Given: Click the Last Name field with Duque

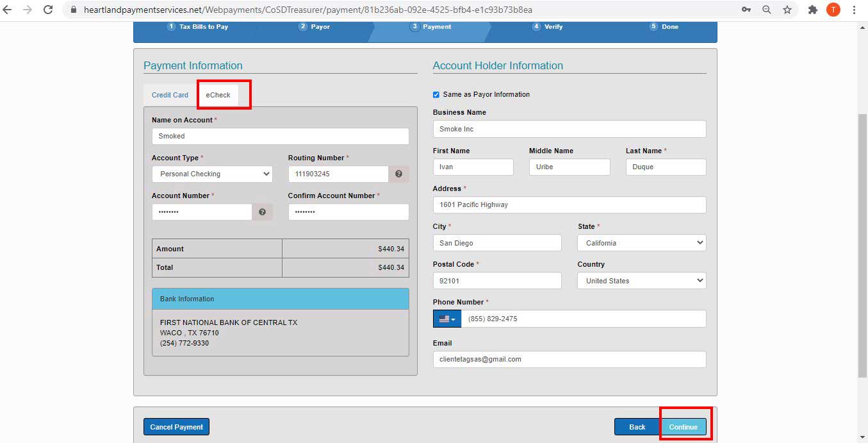Looking at the screenshot, I should tap(666, 167).
